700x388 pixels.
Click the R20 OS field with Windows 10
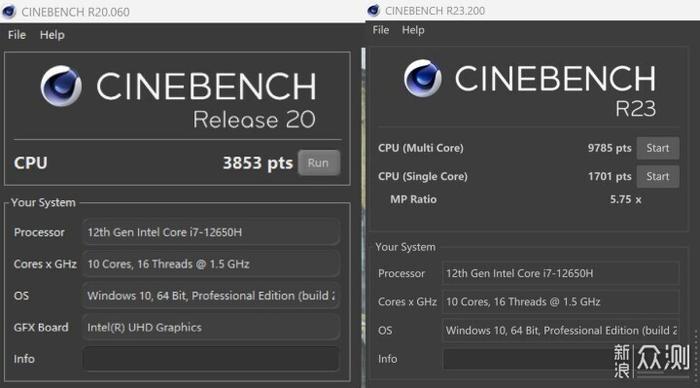tap(211, 296)
